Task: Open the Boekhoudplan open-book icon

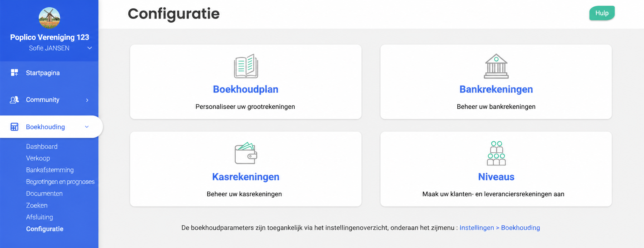Action: pos(246,66)
